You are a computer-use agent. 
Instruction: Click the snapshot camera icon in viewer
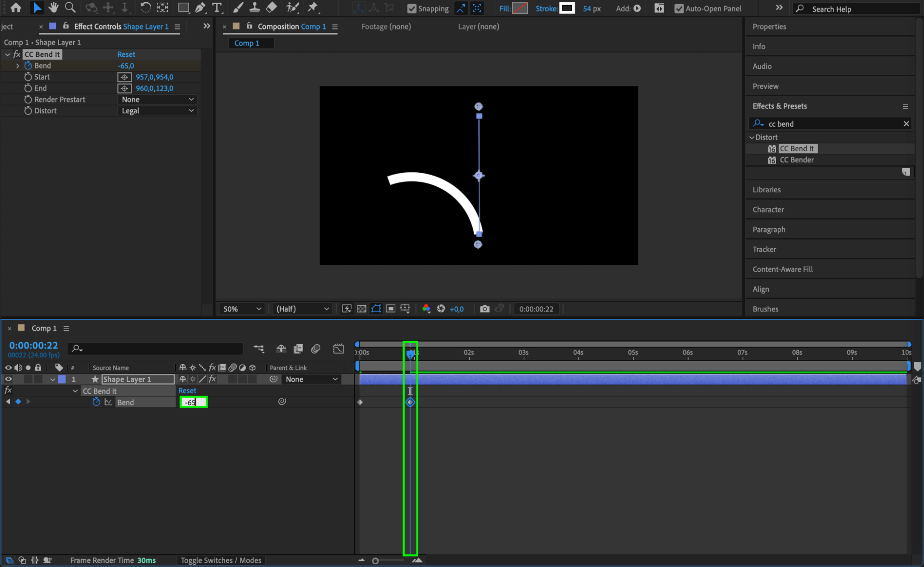[x=484, y=309]
